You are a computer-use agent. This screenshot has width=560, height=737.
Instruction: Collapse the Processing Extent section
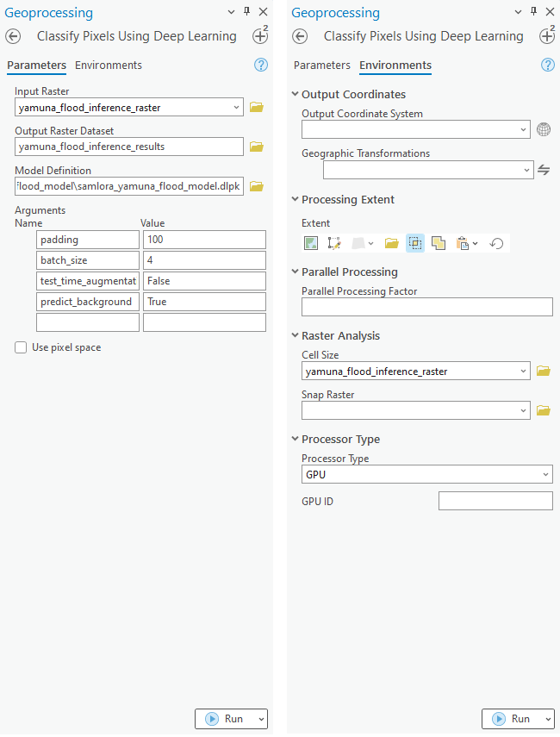point(296,200)
